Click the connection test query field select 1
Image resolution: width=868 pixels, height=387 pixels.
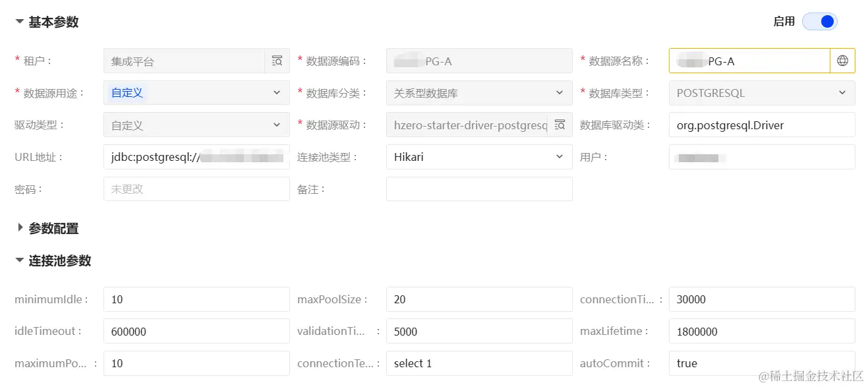479,363
